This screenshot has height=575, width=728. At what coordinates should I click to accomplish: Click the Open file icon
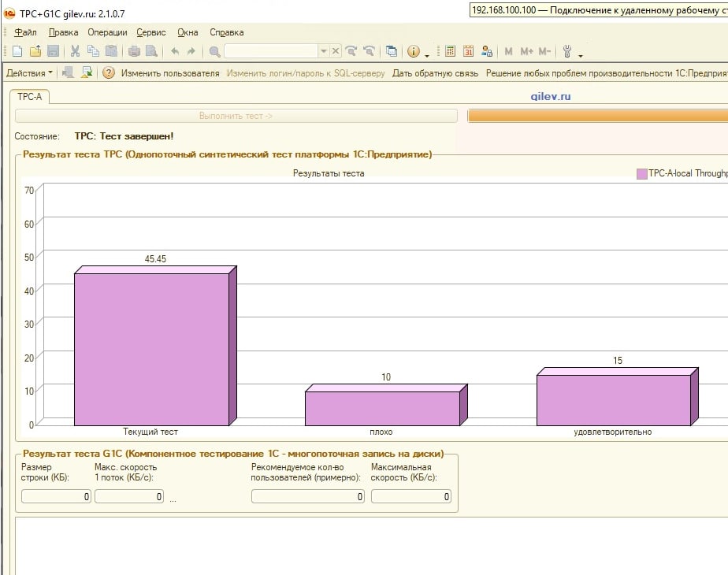(35, 51)
